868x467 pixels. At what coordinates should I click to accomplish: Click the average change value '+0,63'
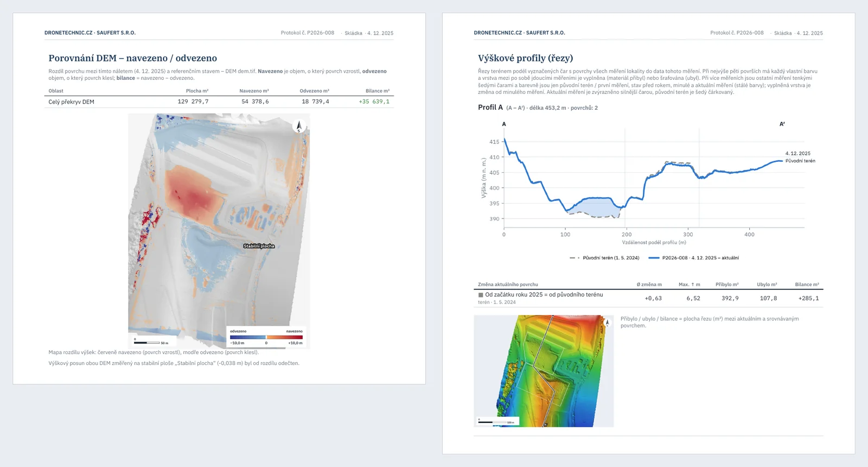tap(653, 298)
